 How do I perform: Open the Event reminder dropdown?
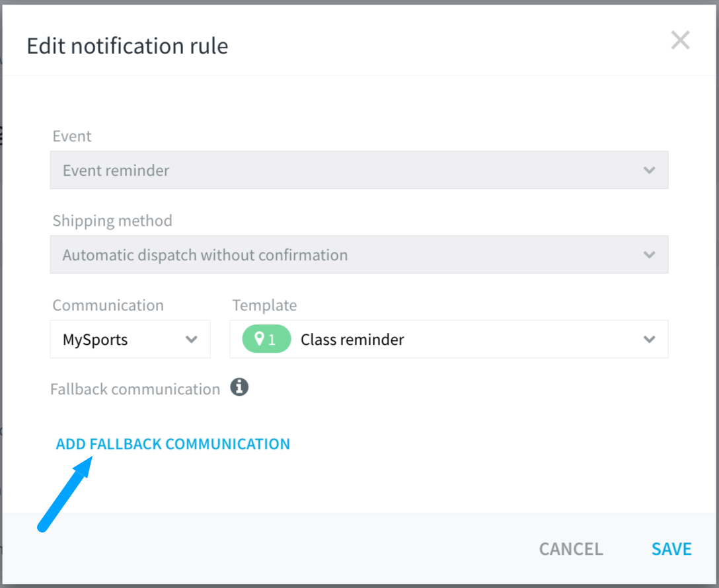pos(359,170)
